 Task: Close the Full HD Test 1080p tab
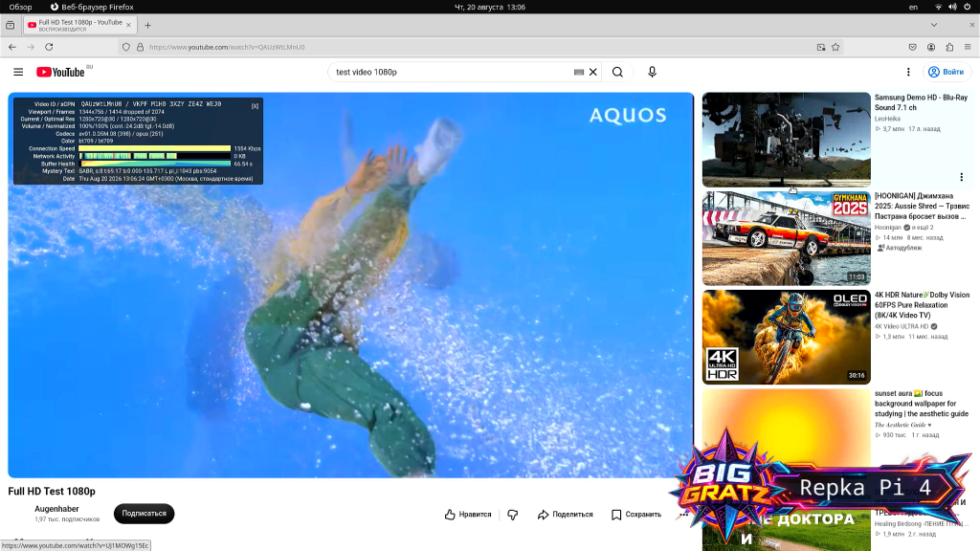pos(129,25)
